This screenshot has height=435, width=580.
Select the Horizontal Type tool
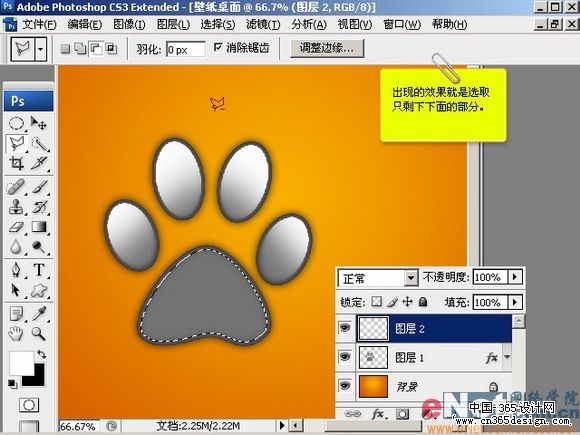[39, 270]
